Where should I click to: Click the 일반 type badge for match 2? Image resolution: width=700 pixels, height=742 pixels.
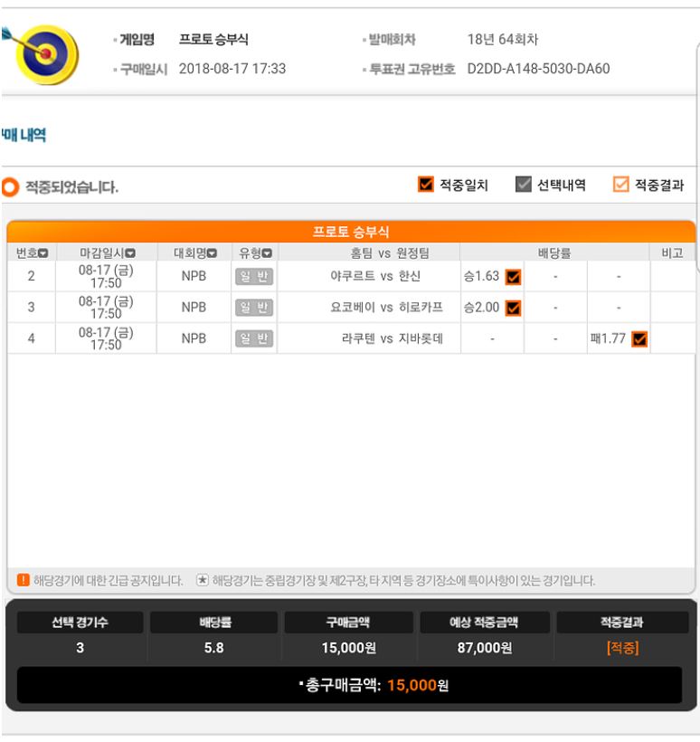point(254,276)
